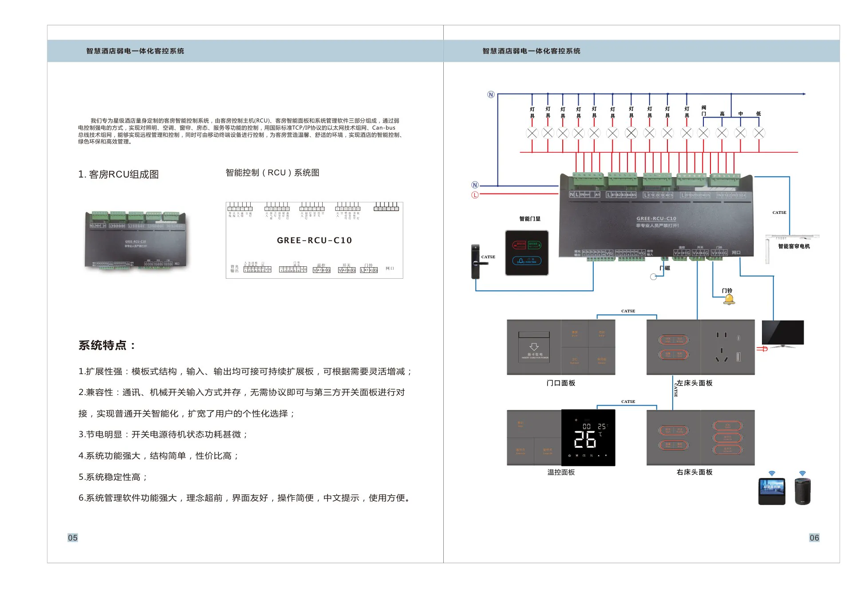
Task: Select the line 4.系统功能强大
Action: tap(158, 456)
